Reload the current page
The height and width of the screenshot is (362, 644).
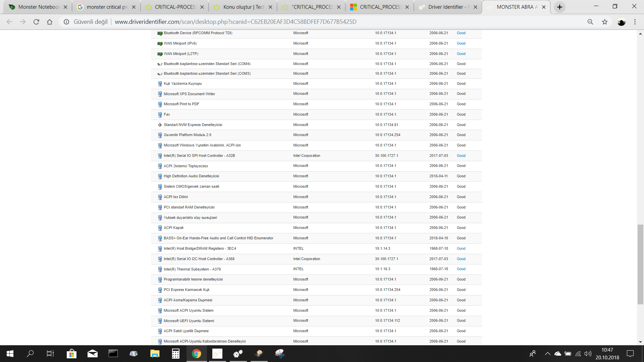(x=36, y=22)
